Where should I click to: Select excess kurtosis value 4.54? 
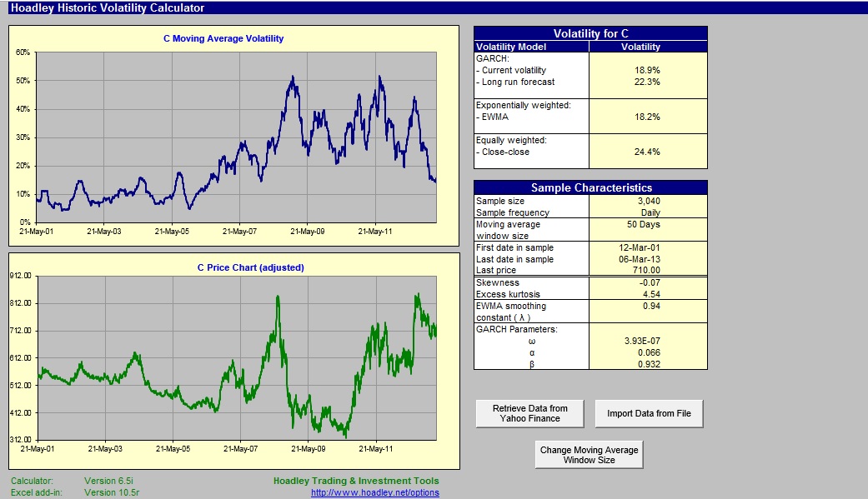point(651,294)
